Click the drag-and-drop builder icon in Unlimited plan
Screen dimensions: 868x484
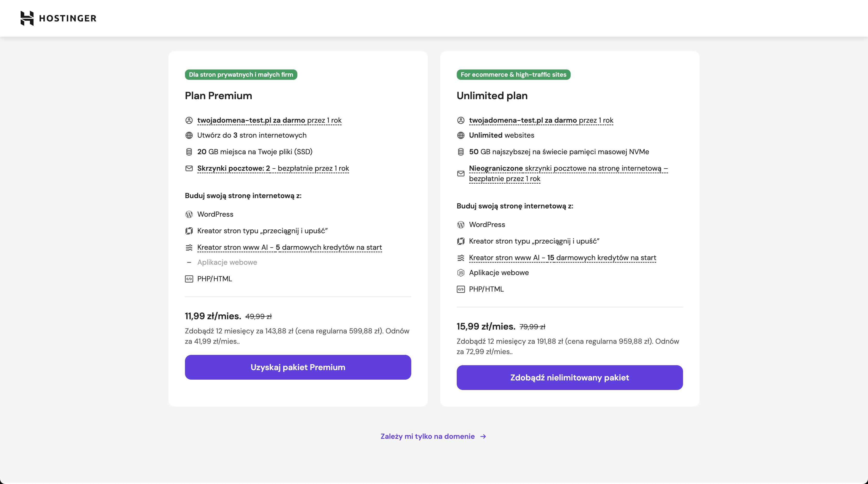[x=461, y=241]
